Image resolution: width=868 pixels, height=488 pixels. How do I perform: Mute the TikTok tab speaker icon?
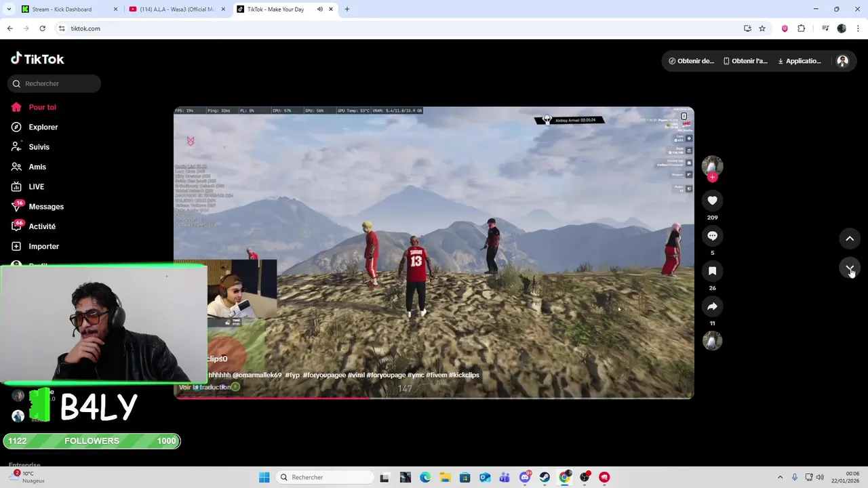click(320, 9)
